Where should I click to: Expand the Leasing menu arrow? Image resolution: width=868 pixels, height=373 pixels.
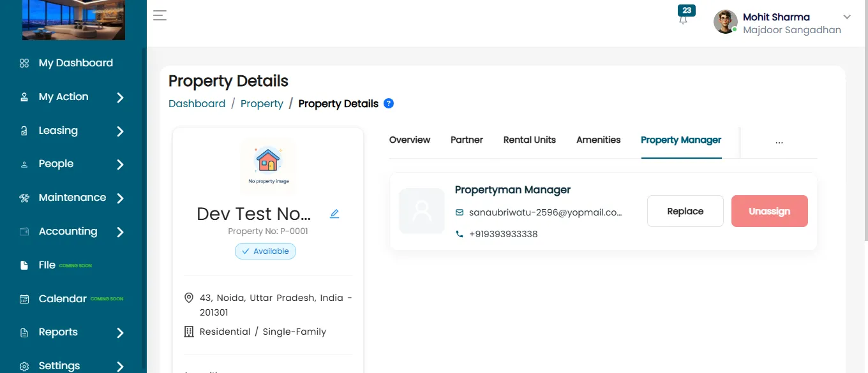click(x=120, y=131)
